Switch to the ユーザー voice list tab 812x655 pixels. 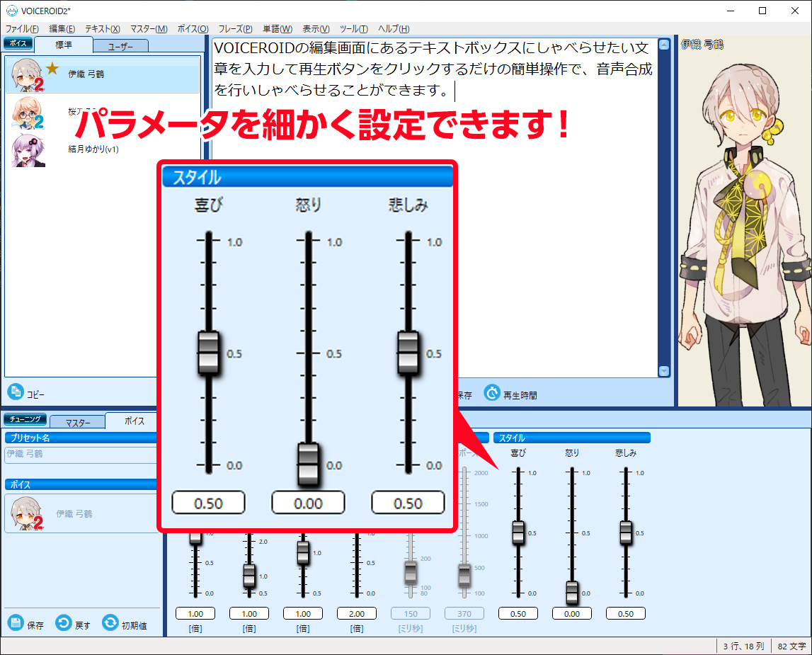[120, 46]
